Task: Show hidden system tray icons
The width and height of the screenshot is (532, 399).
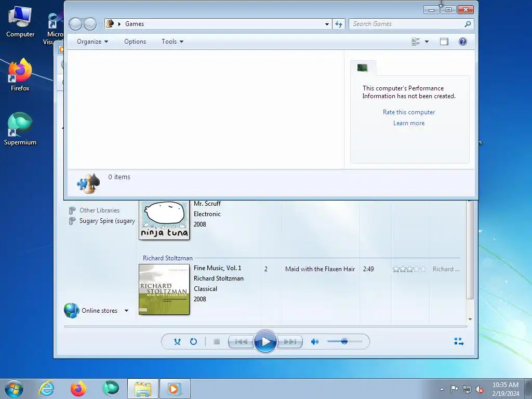Action: [442, 389]
